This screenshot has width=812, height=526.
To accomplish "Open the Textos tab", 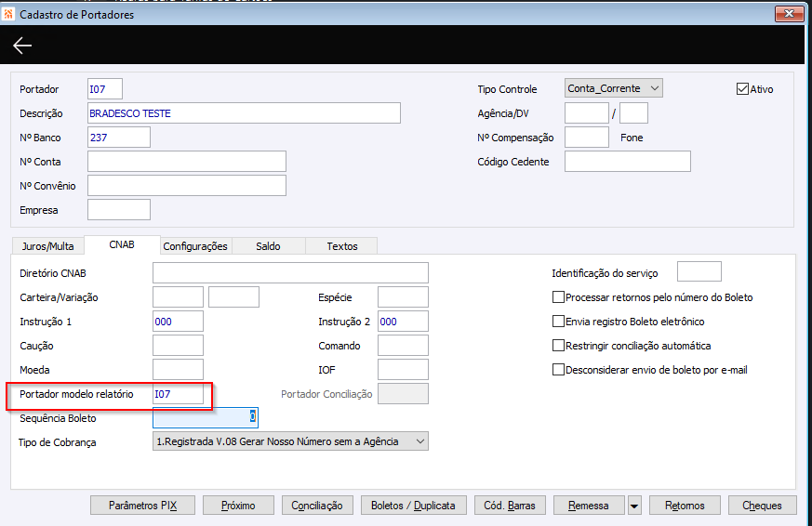I will [341, 246].
